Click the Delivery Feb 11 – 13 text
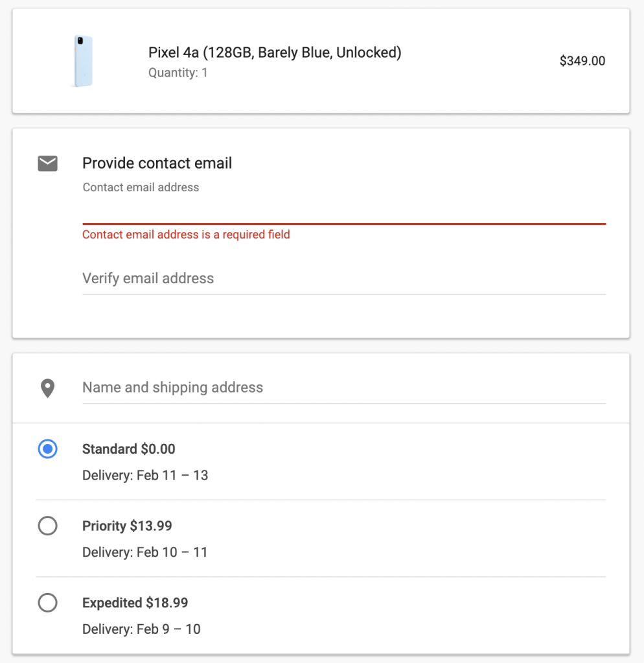 tap(145, 476)
